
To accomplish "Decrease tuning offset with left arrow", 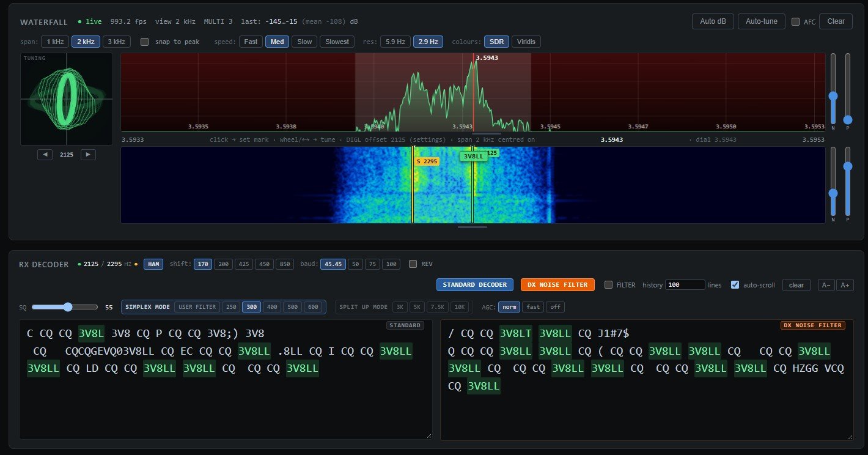I will [x=45, y=155].
